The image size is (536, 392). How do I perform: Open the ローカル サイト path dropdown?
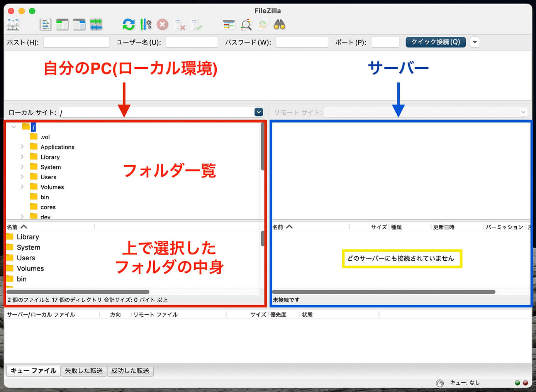(x=259, y=112)
